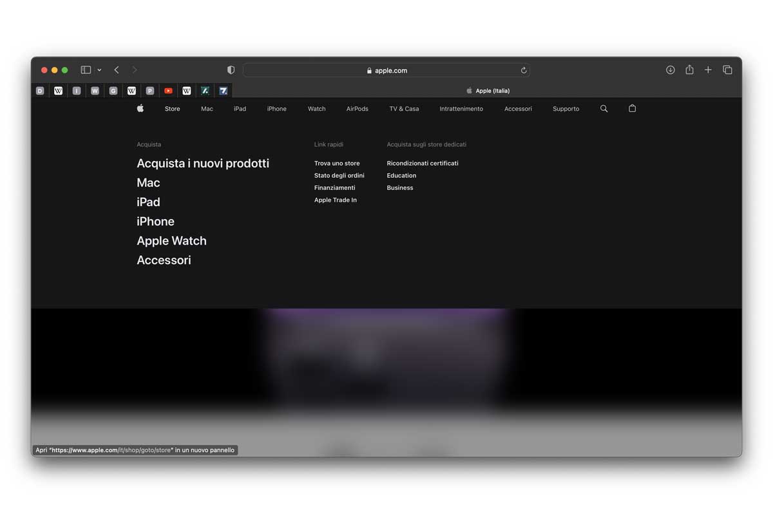773x532 pixels.
Task: Click the apple.com address bar
Action: (x=386, y=70)
